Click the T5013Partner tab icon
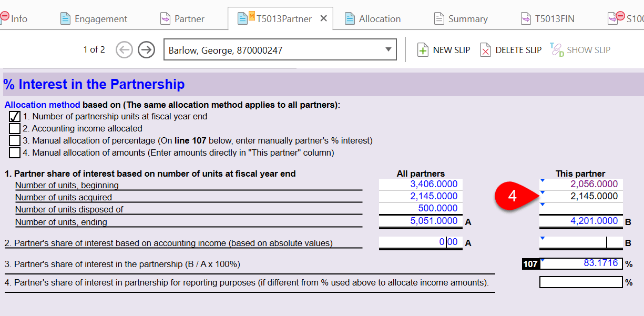The width and height of the screenshot is (644, 316). [246, 18]
